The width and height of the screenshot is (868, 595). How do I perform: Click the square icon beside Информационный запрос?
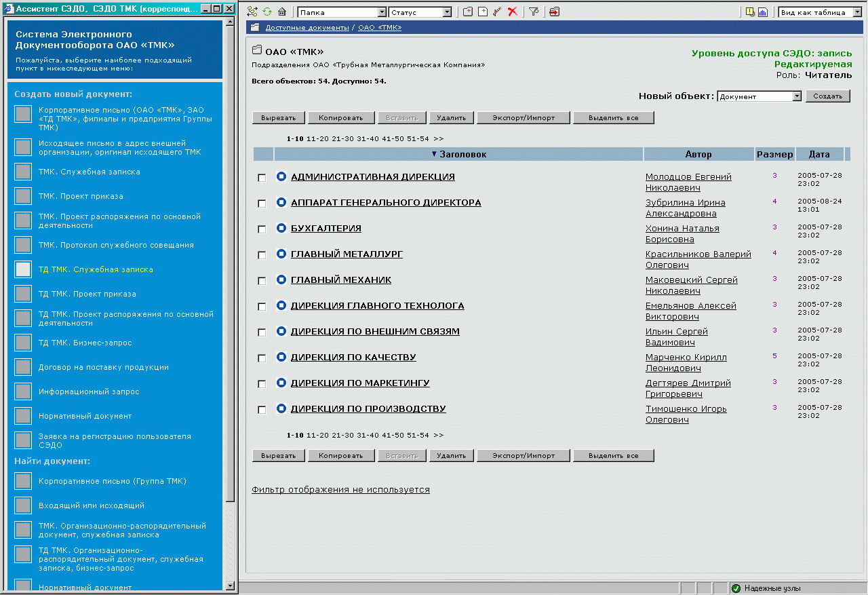point(23,392)
